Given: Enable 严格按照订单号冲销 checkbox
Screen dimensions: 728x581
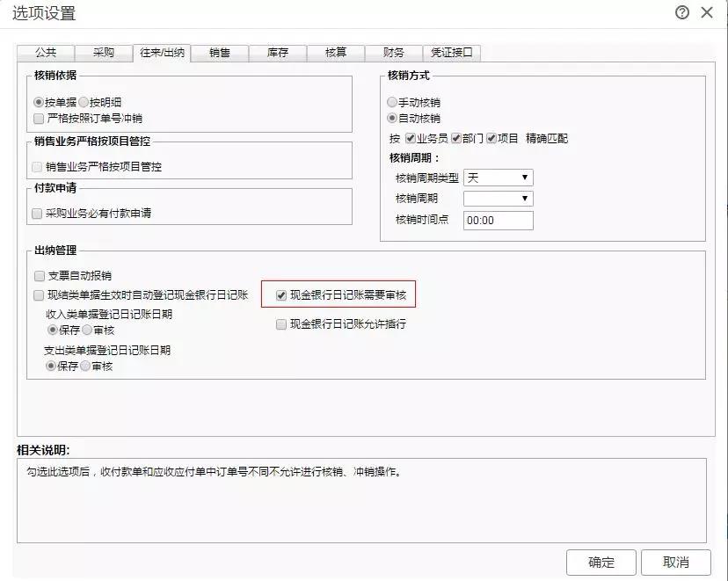Looking at the screenshot, I should tap(39, 119).
